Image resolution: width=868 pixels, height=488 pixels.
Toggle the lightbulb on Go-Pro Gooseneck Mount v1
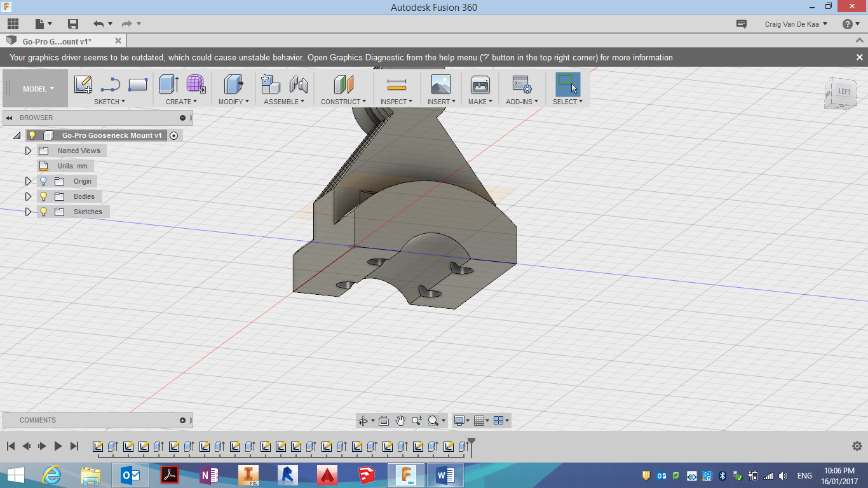32,135
